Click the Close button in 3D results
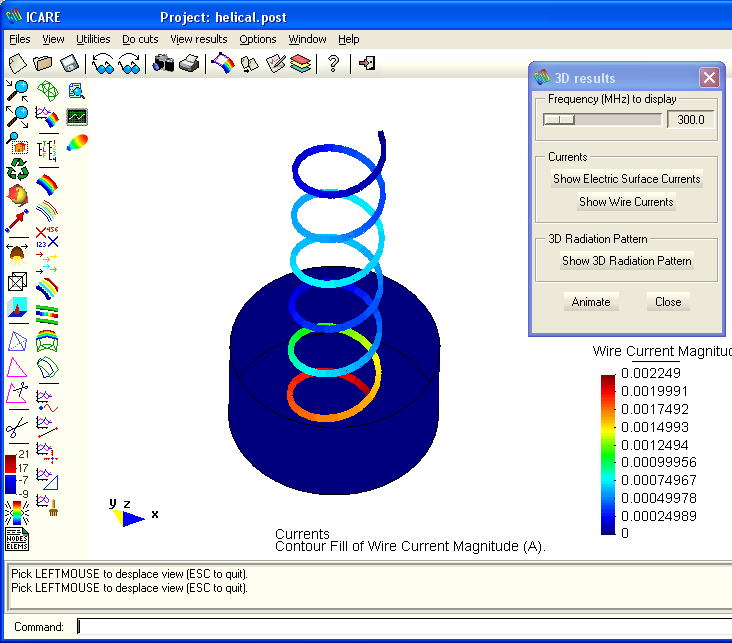732x643 pixels. [668, 302]
